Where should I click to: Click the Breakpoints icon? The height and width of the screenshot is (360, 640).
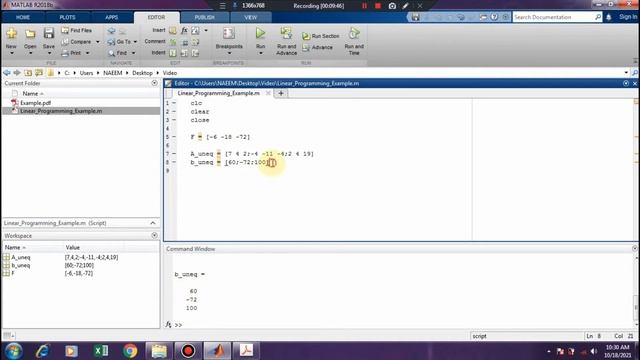coord(229,33)
